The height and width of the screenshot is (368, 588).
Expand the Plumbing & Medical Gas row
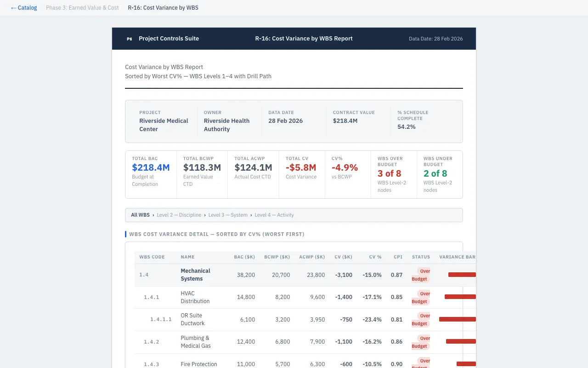(195, 342)
